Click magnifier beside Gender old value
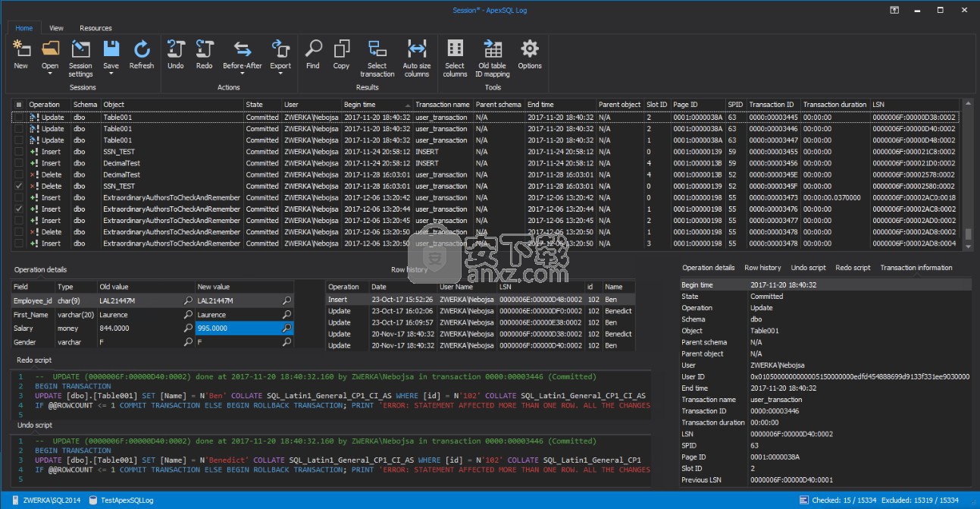Screen dimensions: 980x509 pos(188,342)
